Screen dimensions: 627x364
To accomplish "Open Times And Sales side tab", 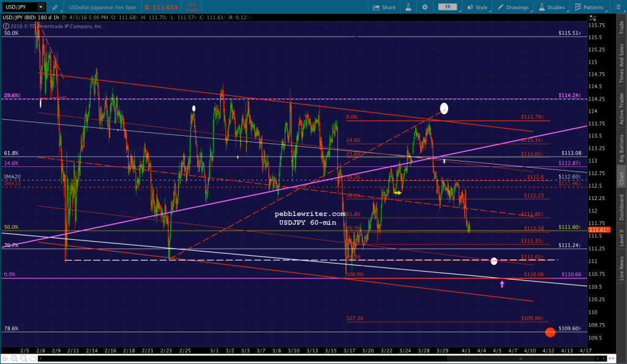I will tap(621, 64).
